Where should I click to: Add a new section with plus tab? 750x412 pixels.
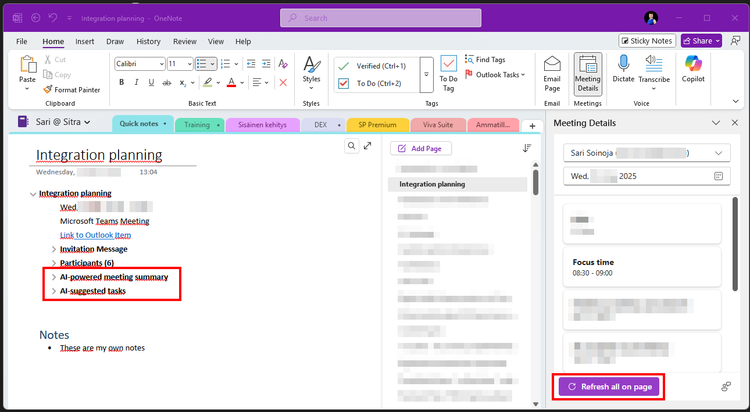click(532, 126)
